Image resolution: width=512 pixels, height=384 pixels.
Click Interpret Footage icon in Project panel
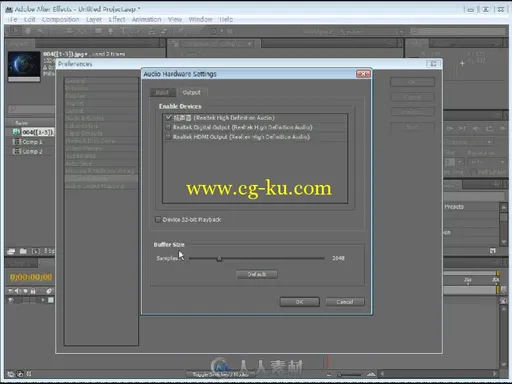click(x=11, y=251)
